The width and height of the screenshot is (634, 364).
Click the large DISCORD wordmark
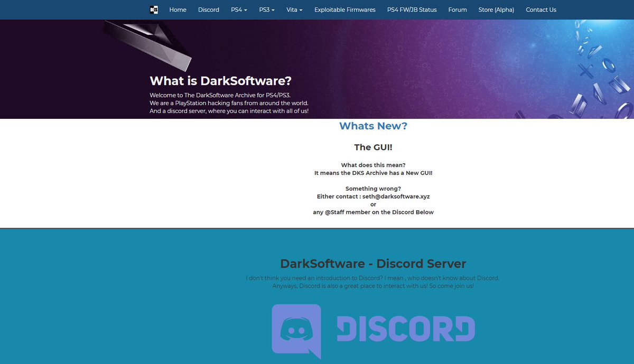tap(406, 328)
